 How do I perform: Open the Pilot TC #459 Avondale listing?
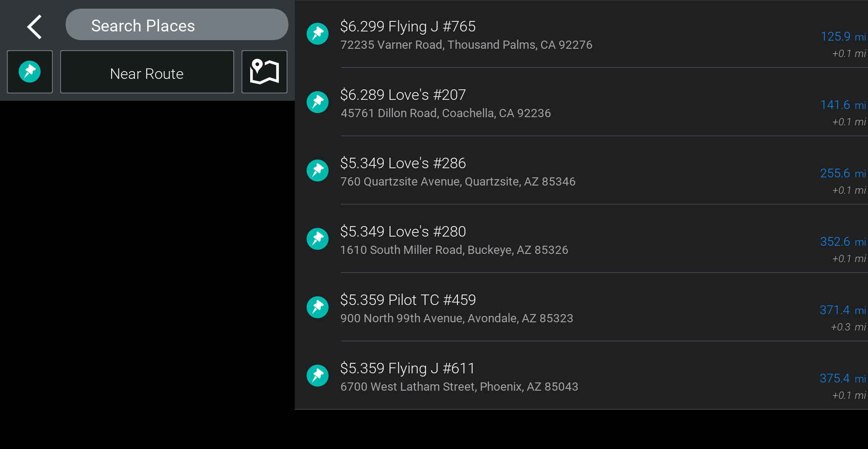pyautogui.click(x=408, y=300)
